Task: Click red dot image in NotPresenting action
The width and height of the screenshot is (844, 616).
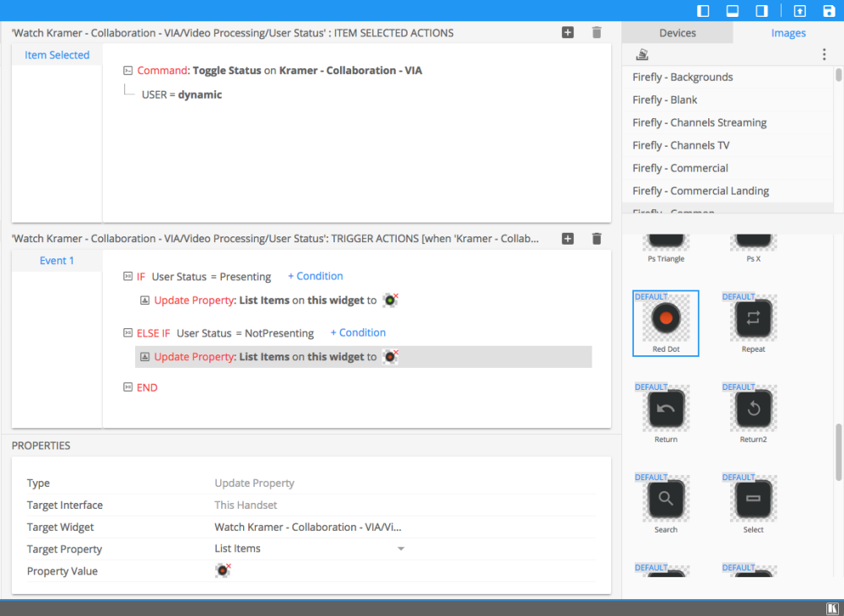Action: click(390, 357)
